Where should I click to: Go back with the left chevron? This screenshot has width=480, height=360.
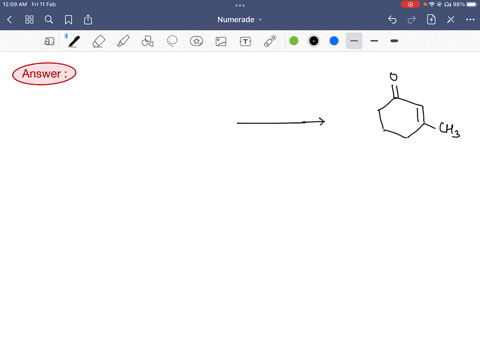pos(9,20)
